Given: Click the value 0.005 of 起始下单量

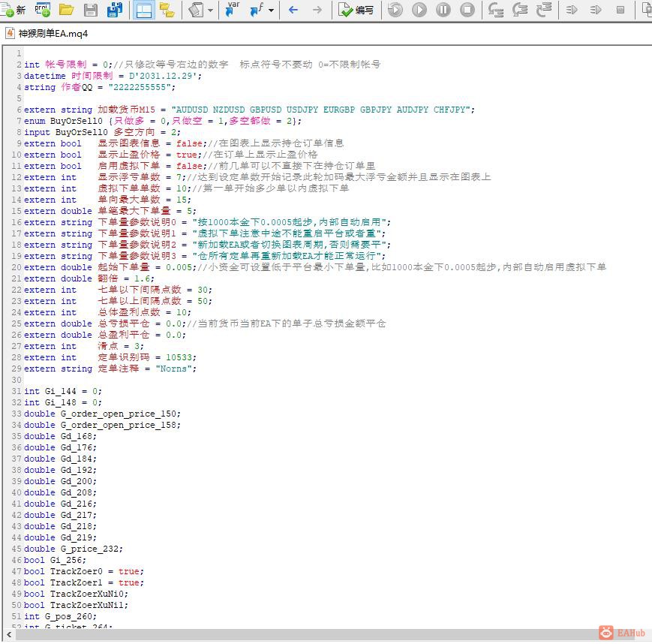Looking at the screenshot, I should point(179,267).
